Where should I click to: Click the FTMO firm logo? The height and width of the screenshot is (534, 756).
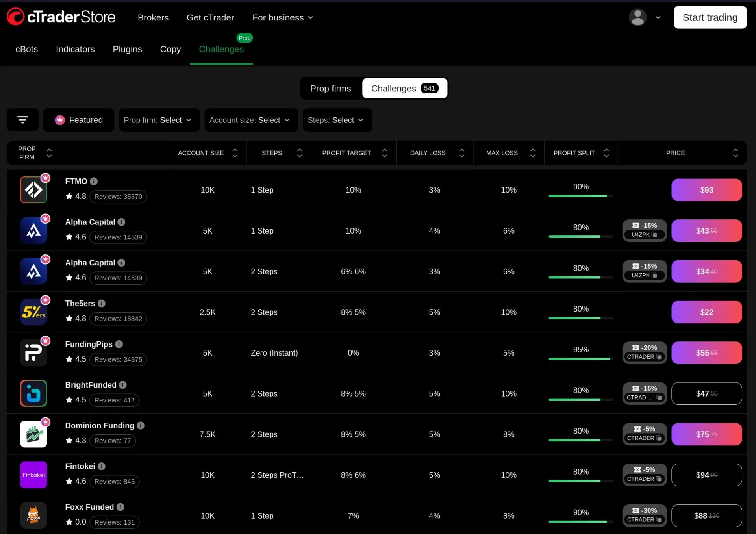tap(33, 190)
